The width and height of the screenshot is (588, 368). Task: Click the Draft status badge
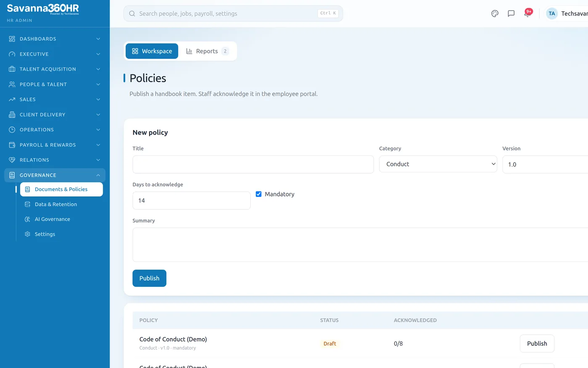coord(330,344)
